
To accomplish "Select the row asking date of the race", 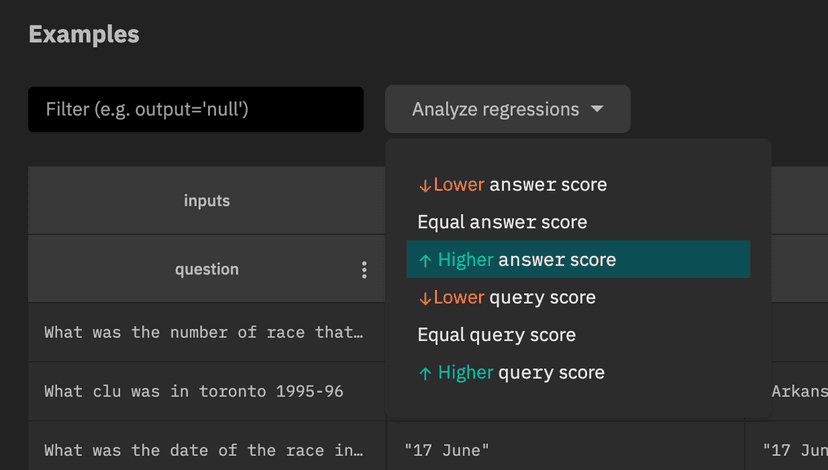I will (x=204, y=450).
